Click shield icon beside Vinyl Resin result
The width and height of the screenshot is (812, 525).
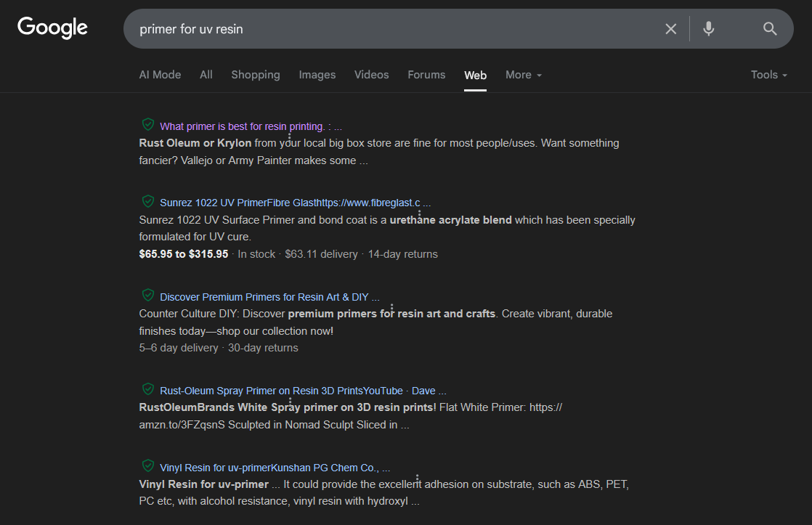pyautogui.click(x=148, y=465)
